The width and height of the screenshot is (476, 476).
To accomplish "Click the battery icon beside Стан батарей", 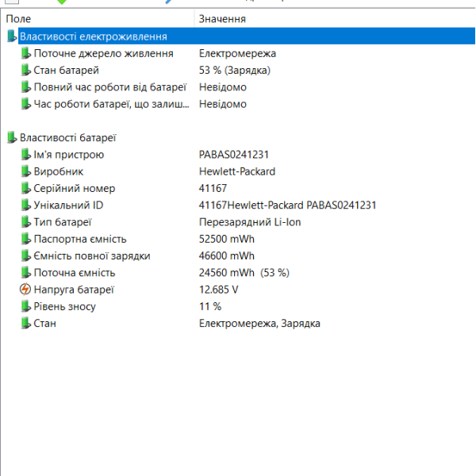I will pos(26,70).
